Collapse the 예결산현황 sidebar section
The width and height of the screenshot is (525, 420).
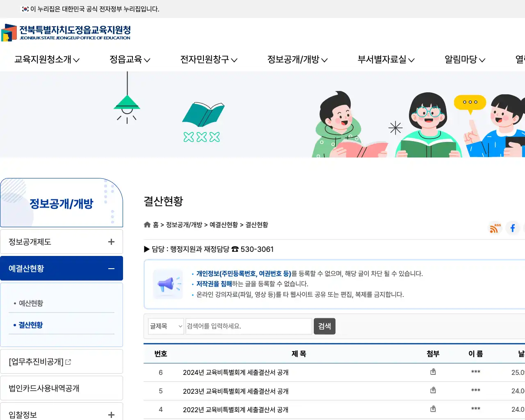(x=111, y=268)
